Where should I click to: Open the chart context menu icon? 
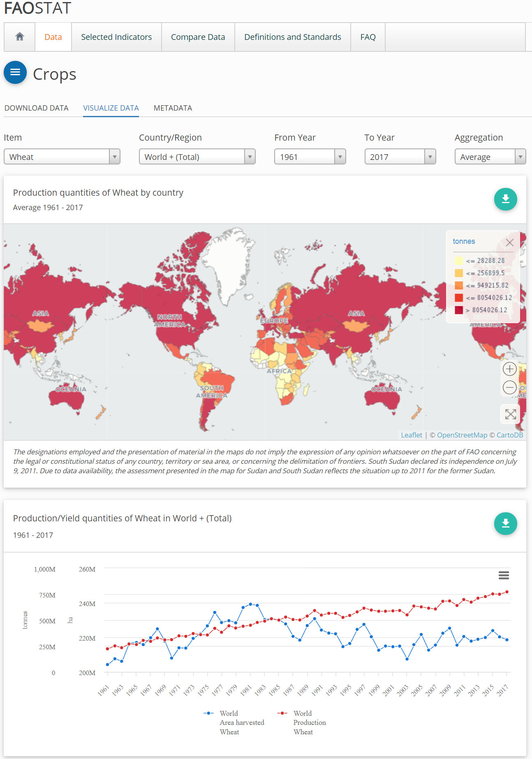[504, 575]
